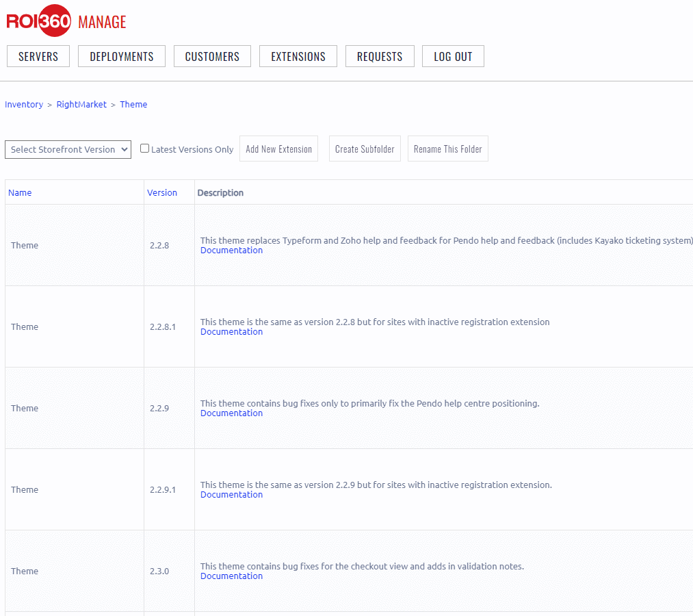Sort by the Version column header
The width and height of the screenshot is (693, 616).
(162, 192)
